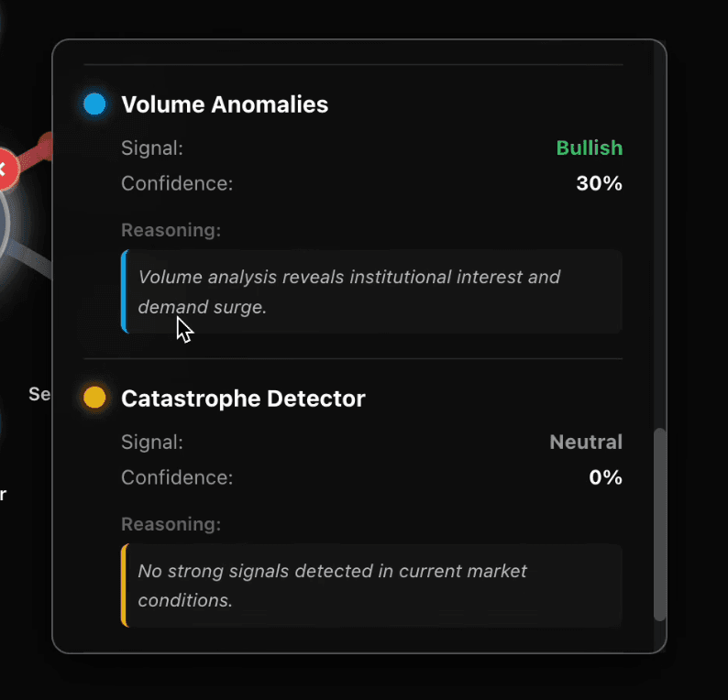
Task: Click the yellow Catastrophe Detector indicator dot
Action: point(94,398)
